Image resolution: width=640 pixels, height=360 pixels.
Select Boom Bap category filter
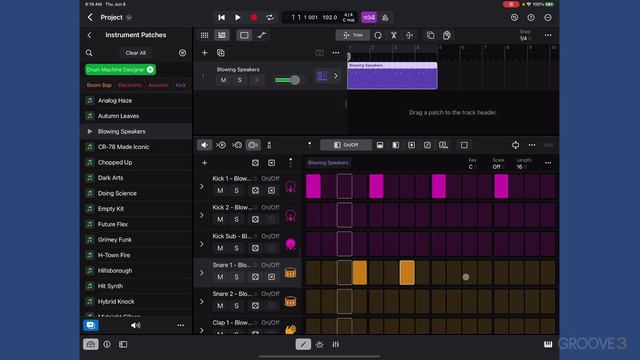click(99, 85)
